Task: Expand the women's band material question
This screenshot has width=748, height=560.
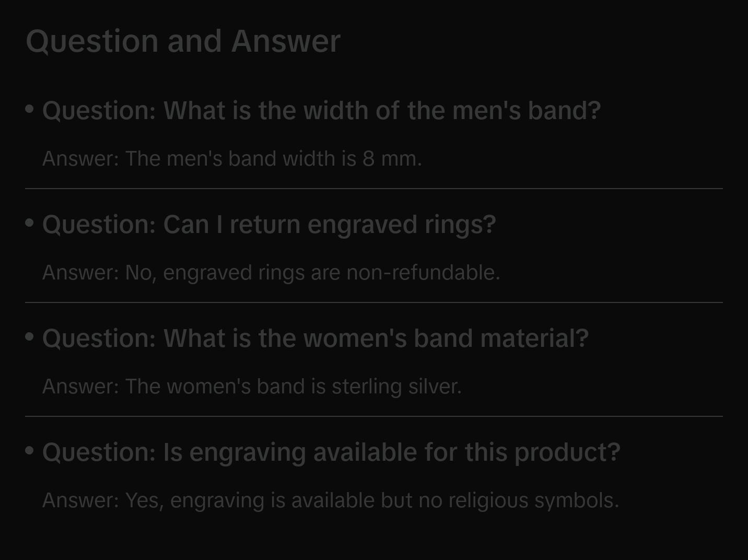Action: click(315, 339)
